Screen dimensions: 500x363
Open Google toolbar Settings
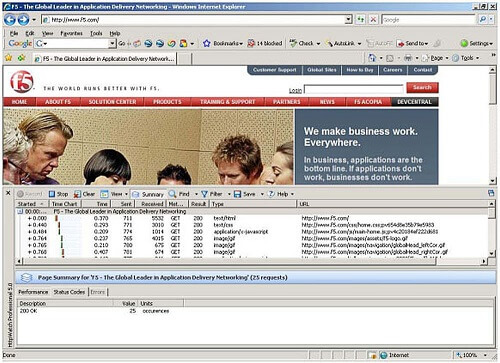tap(476, 43)
